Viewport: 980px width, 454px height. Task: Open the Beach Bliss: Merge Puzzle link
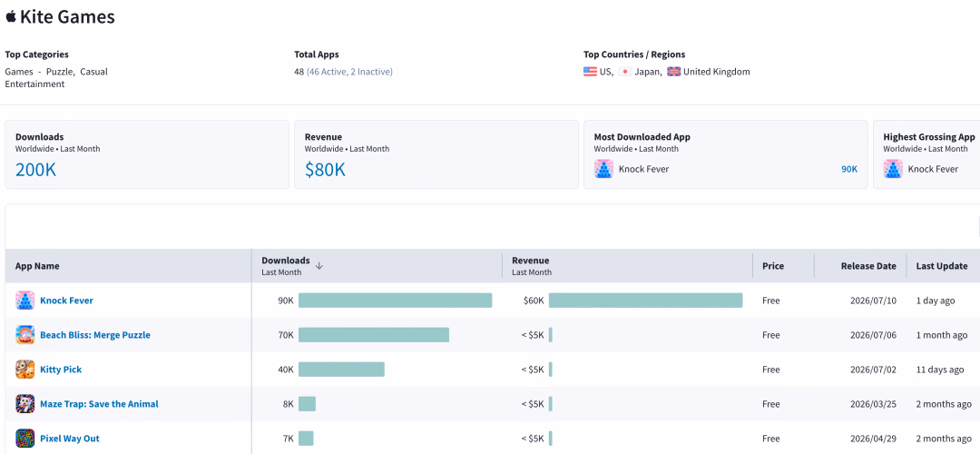coord(95,334)
